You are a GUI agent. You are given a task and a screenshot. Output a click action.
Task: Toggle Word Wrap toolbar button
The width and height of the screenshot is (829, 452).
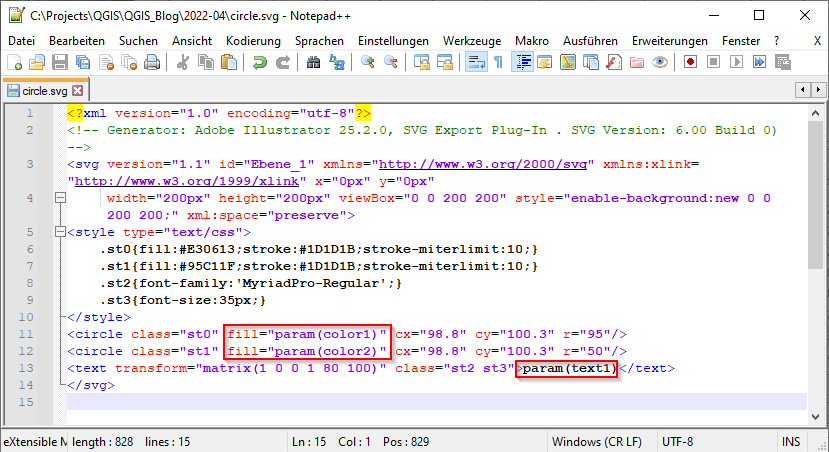pyautogui.click(x=476, y=62)
